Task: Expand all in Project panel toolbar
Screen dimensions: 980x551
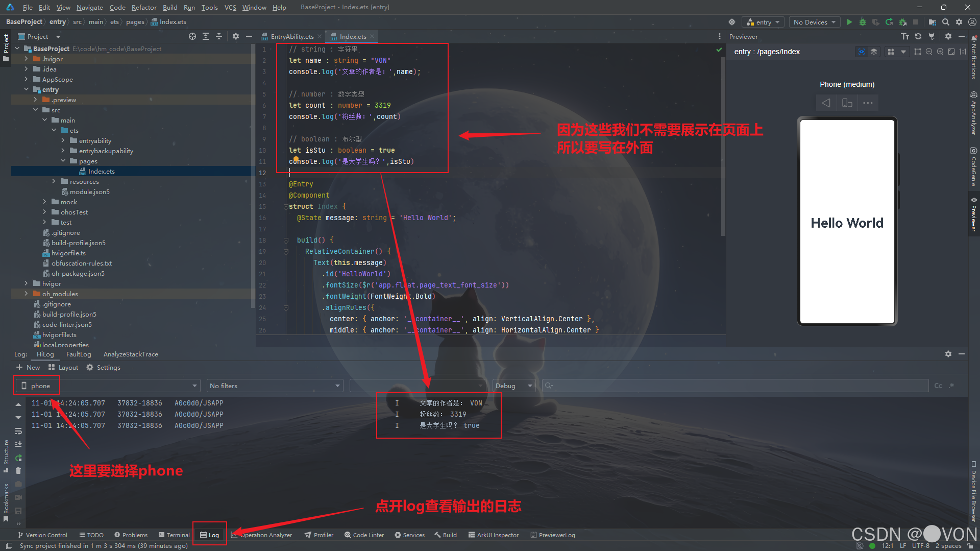Action: pos(206,36)
